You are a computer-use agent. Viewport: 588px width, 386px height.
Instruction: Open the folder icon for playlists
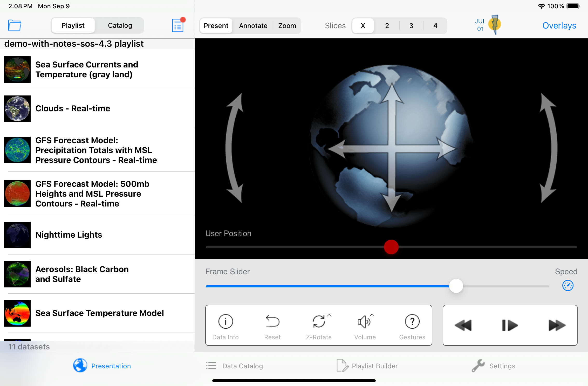click(15, 25)
